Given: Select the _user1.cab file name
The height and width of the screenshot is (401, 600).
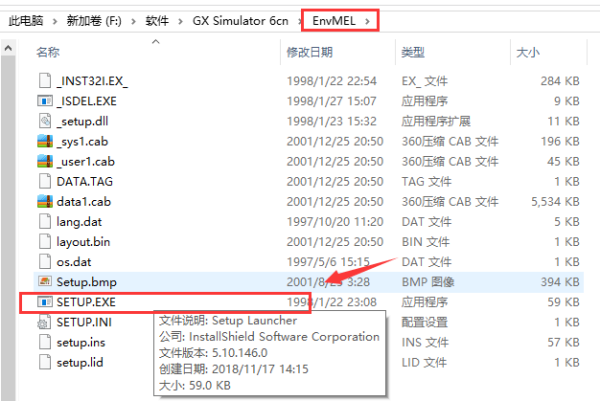Looking at the screenshot, I should tap(86, 161).
